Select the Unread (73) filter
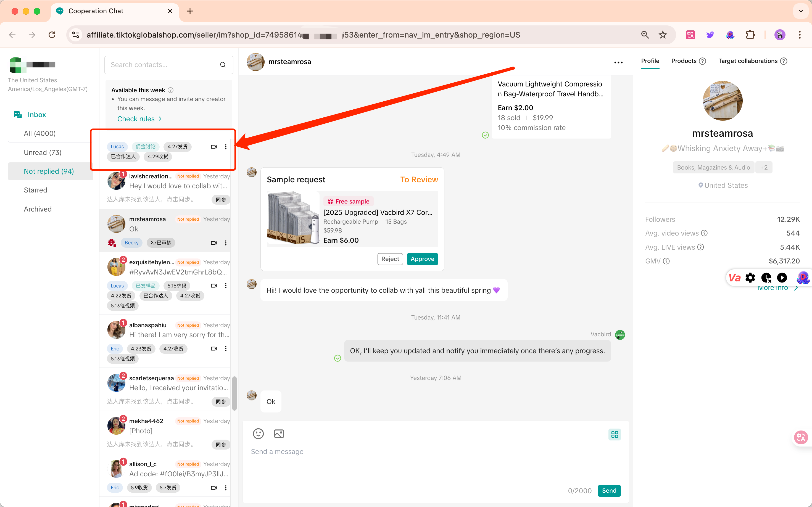 point(43,152)
